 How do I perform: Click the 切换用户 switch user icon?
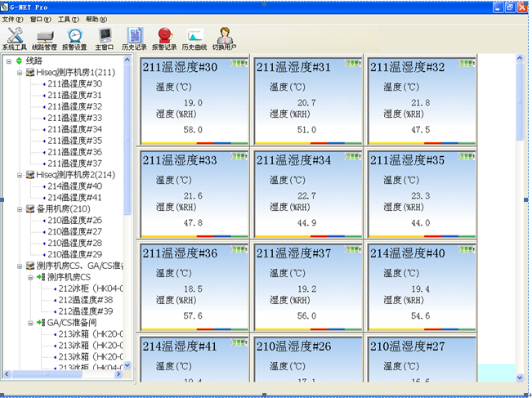(x=225, y=38)
